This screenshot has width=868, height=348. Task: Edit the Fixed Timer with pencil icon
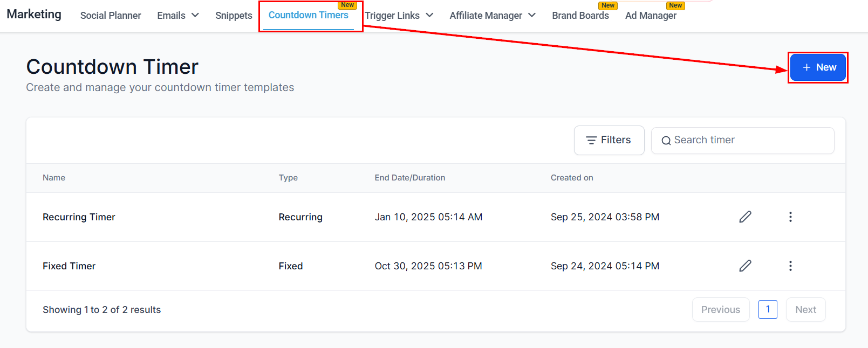pyautogui.click(x=745, y=266)
